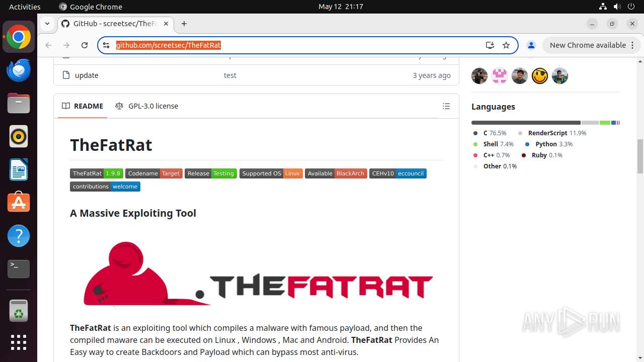Click the green Shell segment of languages bar
The image size is (644, 362).
(x=605, y=123)
